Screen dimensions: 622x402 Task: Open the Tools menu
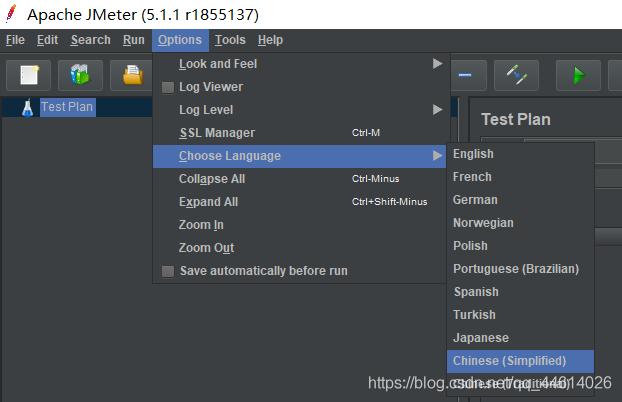(x=230, y=40)
